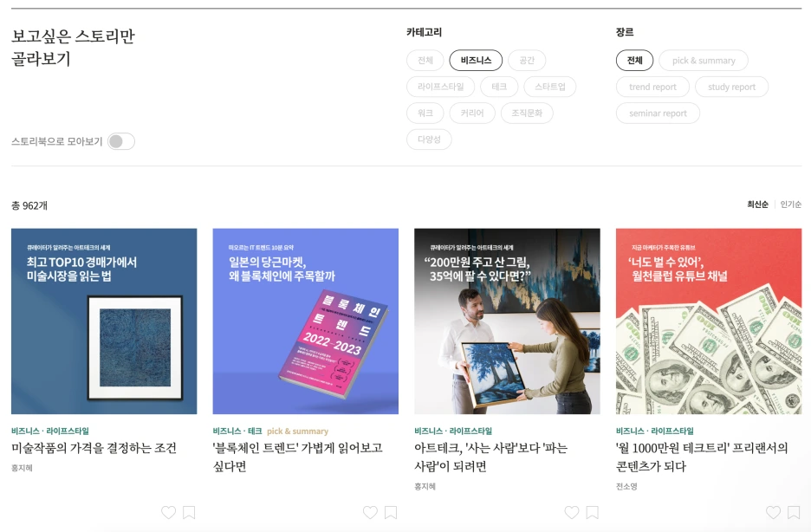Select the 비즈니스 category chip
This screenshot has width=811, height=532.
pyautogui.click(x=476, y=60)
